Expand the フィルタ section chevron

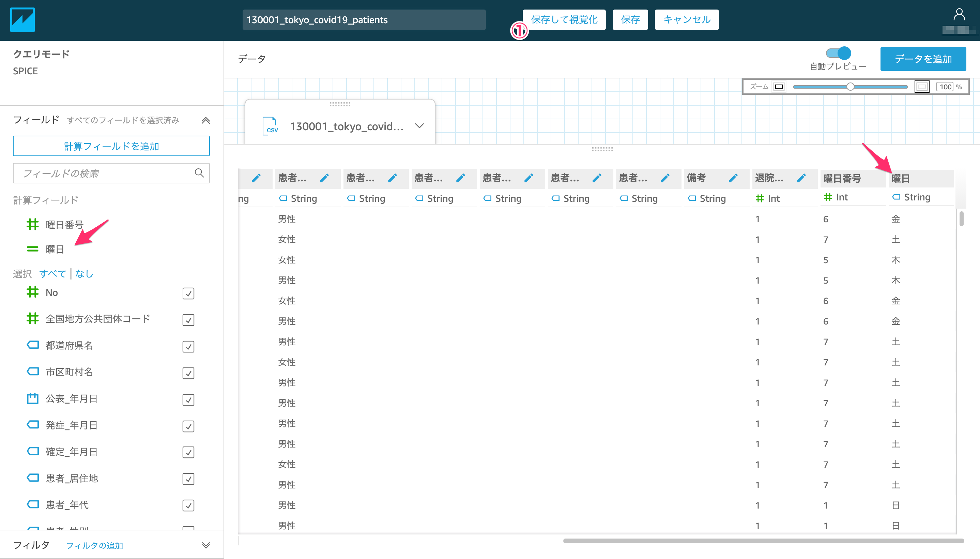206,545
